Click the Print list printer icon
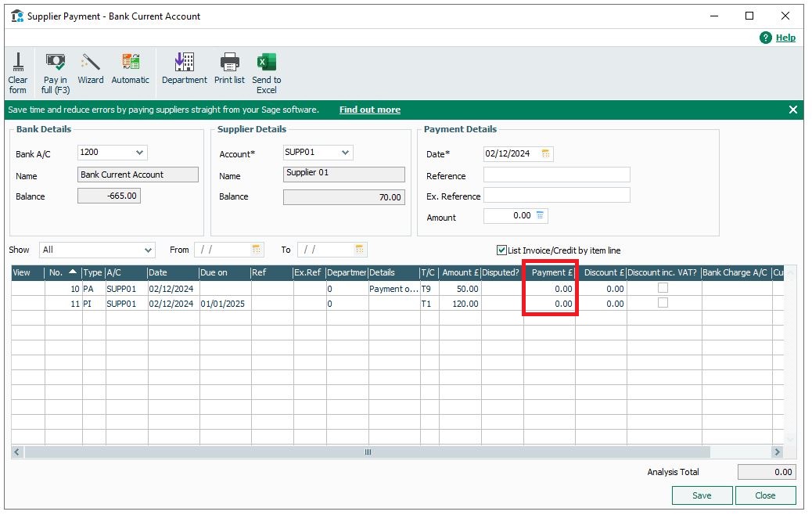 click(x=229, y=63)
